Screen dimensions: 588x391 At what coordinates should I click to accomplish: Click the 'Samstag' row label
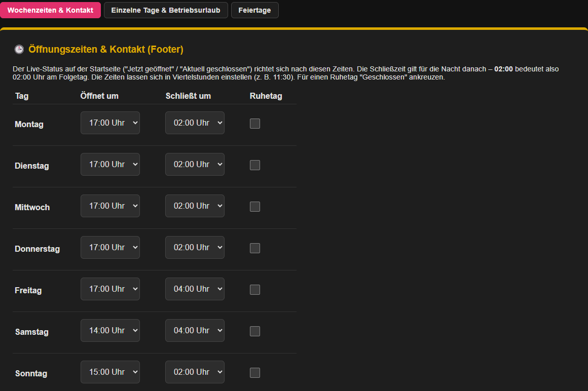pyautogui.click(x=32, y=332)
